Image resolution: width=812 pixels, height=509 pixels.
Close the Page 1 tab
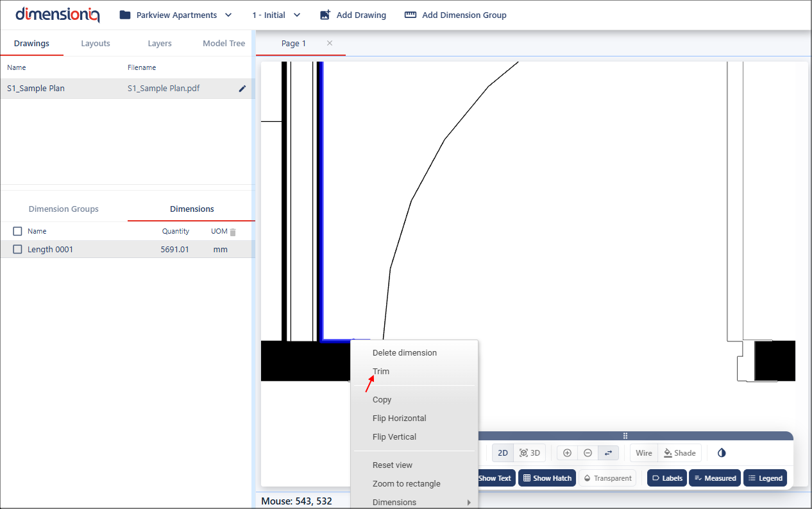coord(330,43)
